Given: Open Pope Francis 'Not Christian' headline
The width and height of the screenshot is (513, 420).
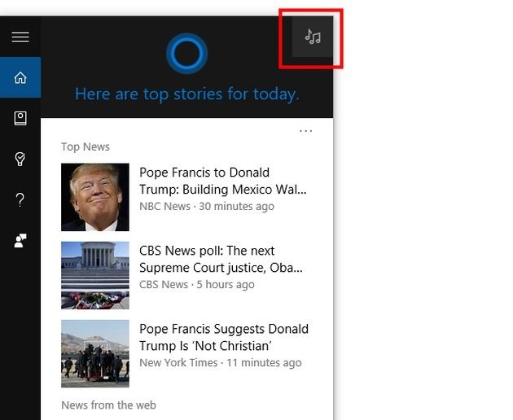Looking at the screenshot, I should 224,337.
